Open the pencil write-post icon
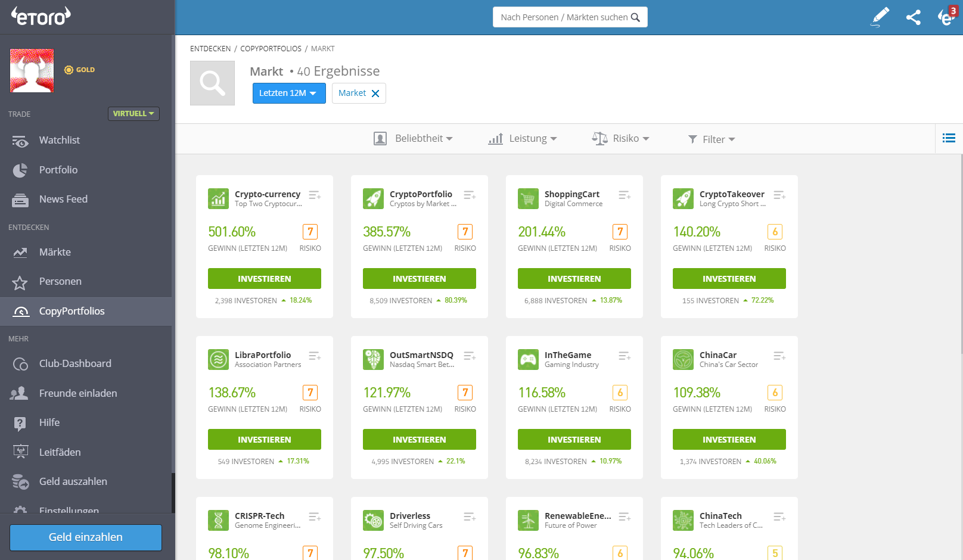Viewport: 963px width, 560px height. coord(880,17)
